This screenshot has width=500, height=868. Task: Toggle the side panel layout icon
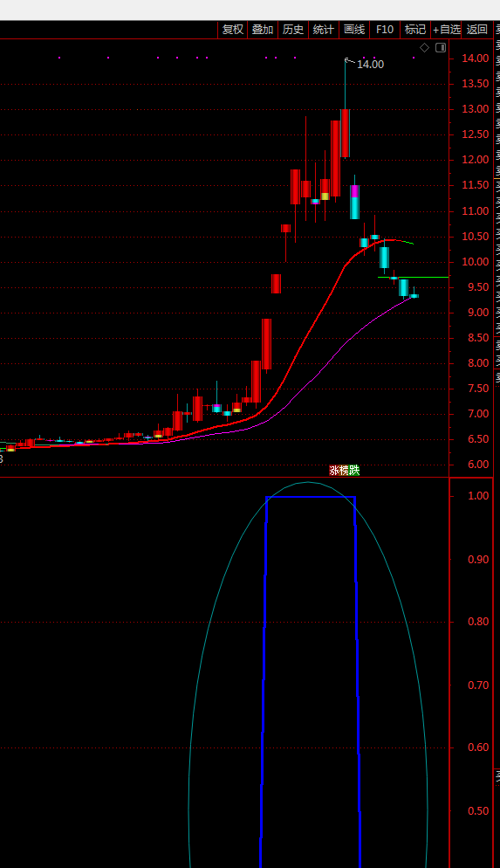pyautogui.click(x=441, y=48)
